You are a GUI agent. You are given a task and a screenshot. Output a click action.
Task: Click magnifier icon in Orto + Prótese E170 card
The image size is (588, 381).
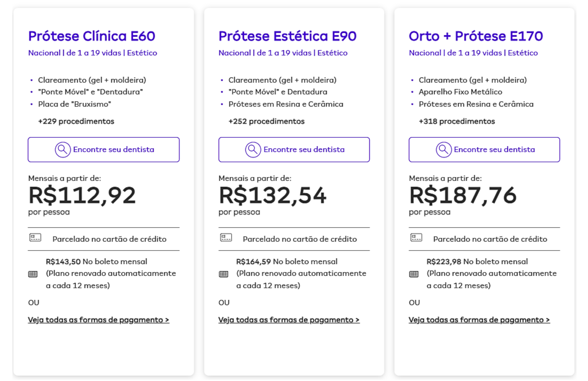444,150
